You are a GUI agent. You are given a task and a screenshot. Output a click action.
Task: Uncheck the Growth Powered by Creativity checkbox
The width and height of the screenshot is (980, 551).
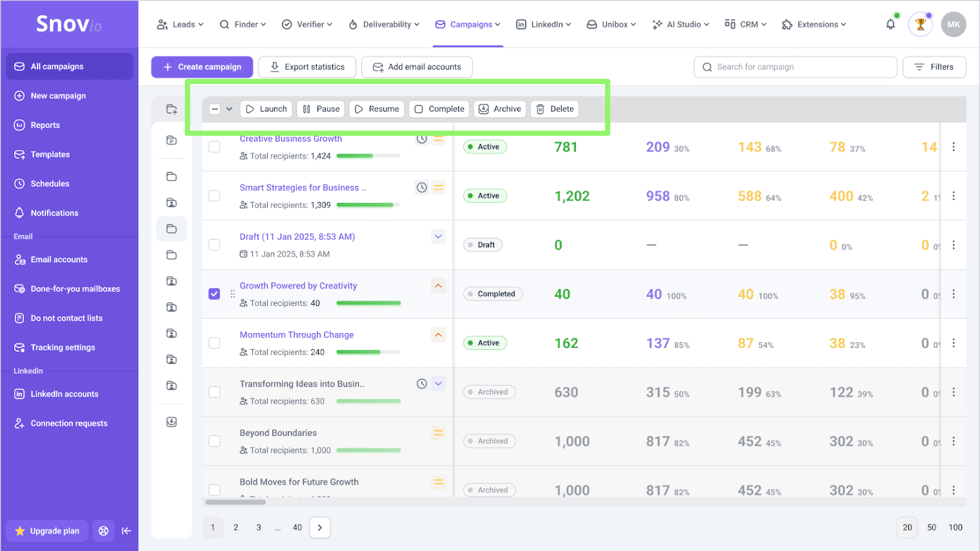(215, 294)
